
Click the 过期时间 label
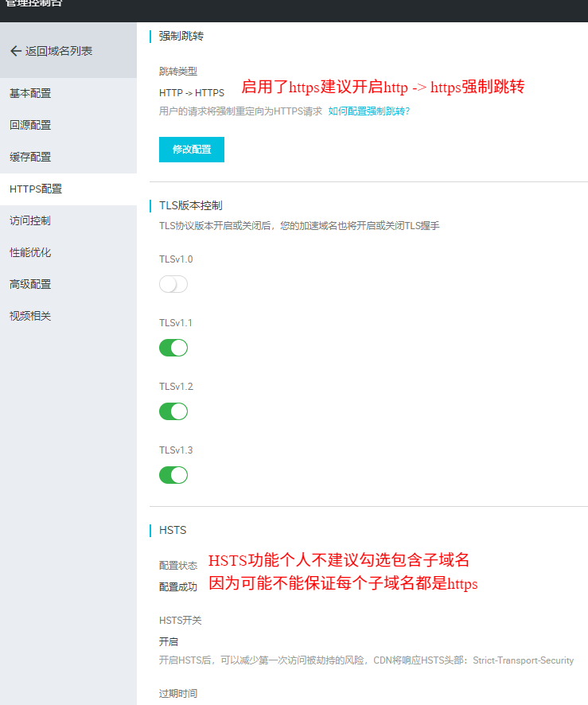tap(178, 693)
